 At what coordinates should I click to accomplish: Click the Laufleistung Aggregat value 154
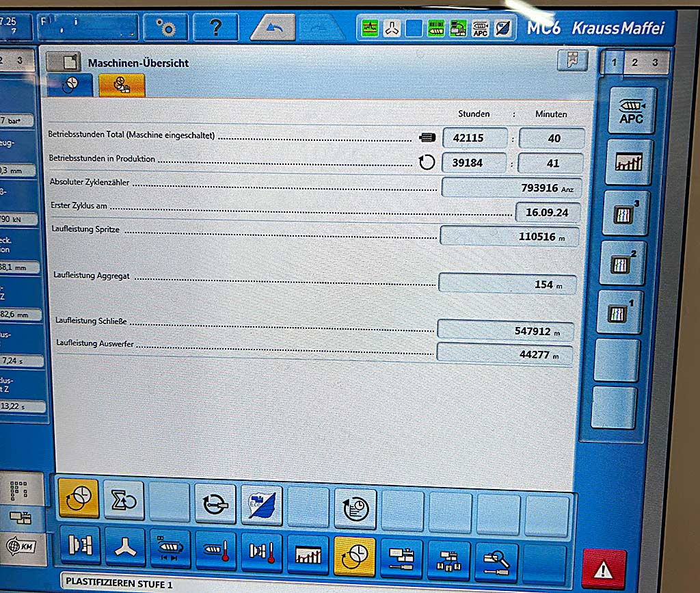(x=508, y=284)
